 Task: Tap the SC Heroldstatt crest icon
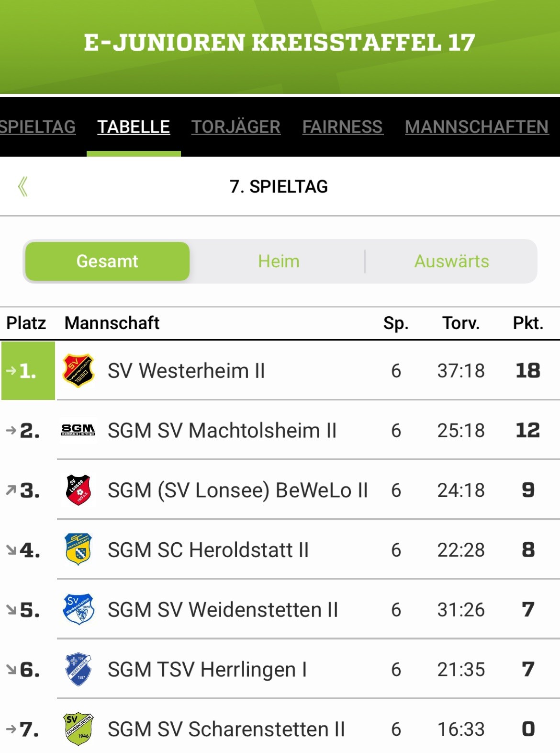click(x=78, y=549)
